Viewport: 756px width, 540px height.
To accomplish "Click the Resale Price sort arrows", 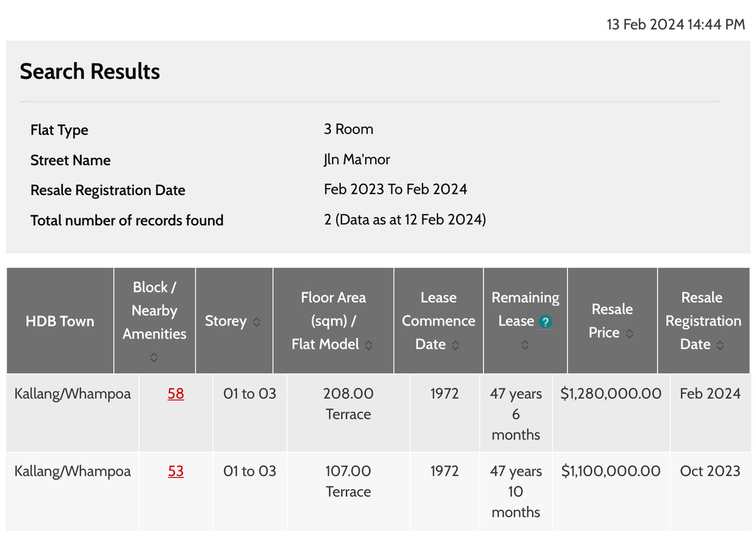I will (630, 333).
